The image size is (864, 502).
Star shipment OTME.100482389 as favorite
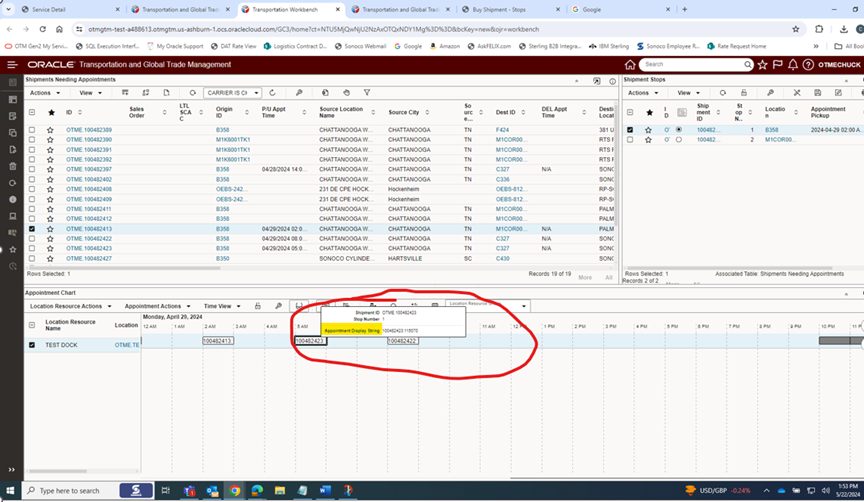(50, 130)
